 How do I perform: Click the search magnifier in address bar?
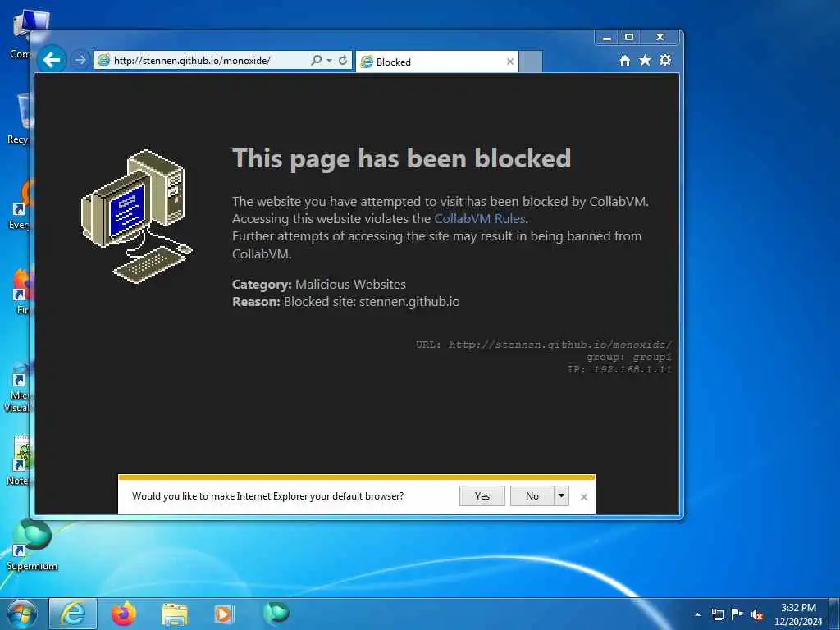coord(316,60)
